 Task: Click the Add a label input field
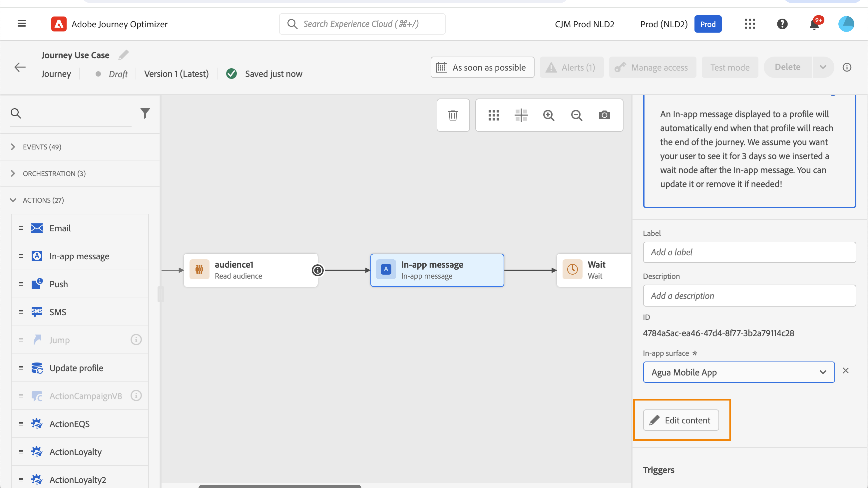coord(749,252)
